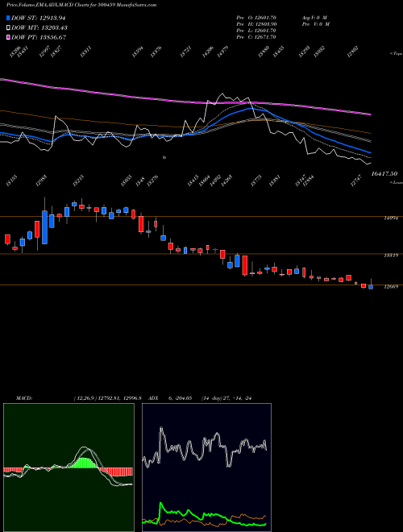403x532 pixels.
Task: Click the last blue candlestick near 12669
Action: (371, 287)
